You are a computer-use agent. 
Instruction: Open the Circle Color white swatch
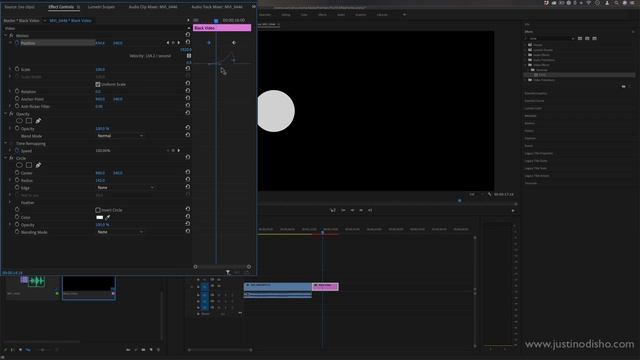pos(100,218)
